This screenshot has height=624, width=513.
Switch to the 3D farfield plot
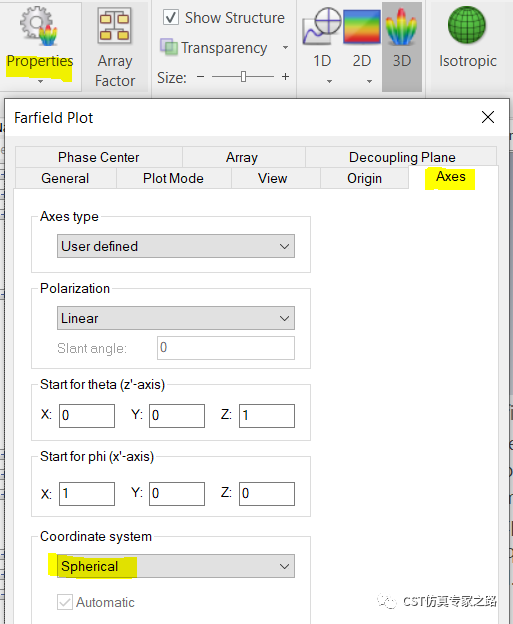coord(401,26)
